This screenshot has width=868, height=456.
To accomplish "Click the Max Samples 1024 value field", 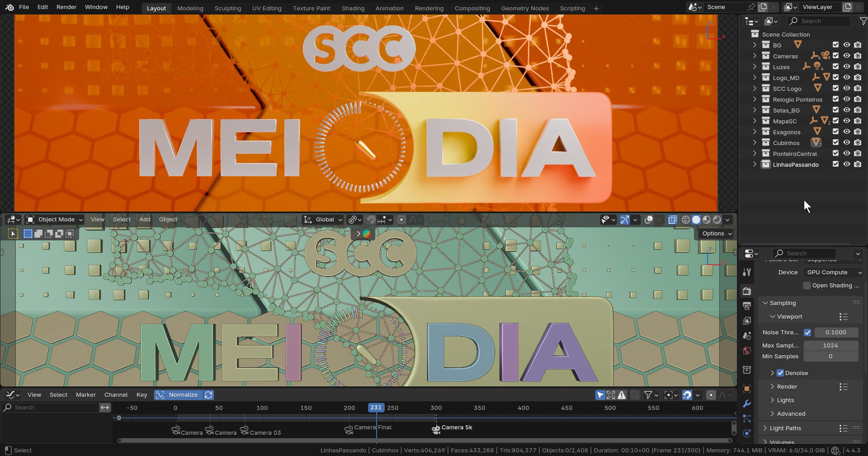I will pyautogui.click(x=830, y=346).
